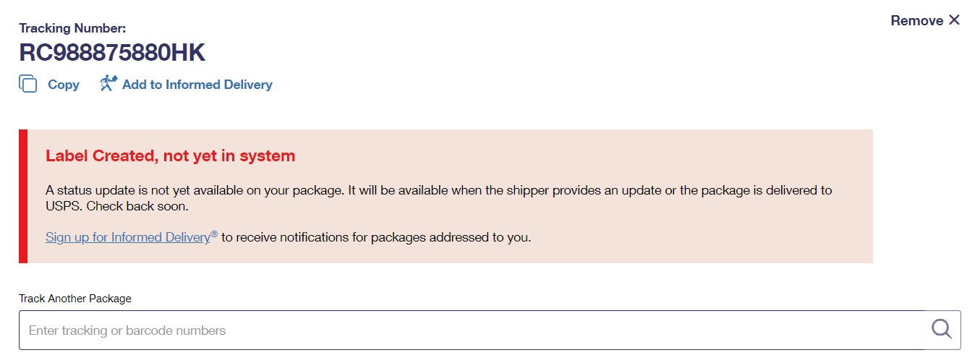Click the "Label Created, not yet in system" heading
980x363 pixels.
(x=171, y=155)
